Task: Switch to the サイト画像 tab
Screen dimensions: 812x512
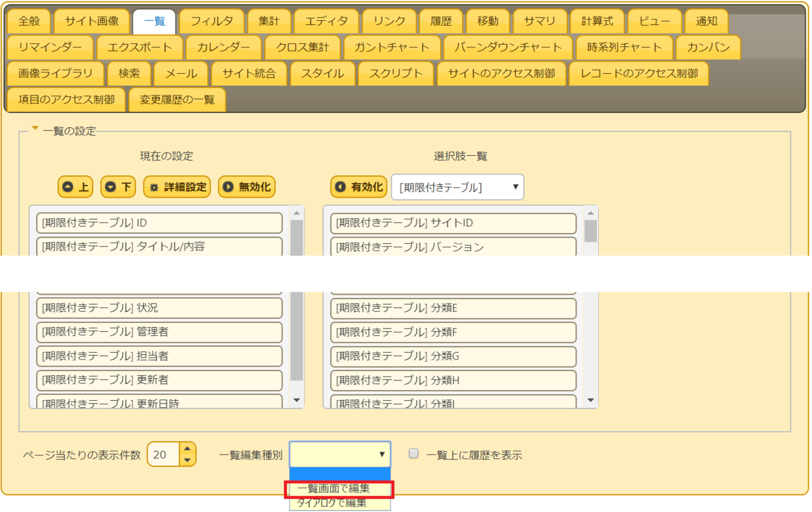Action: (x=91, y=21)
